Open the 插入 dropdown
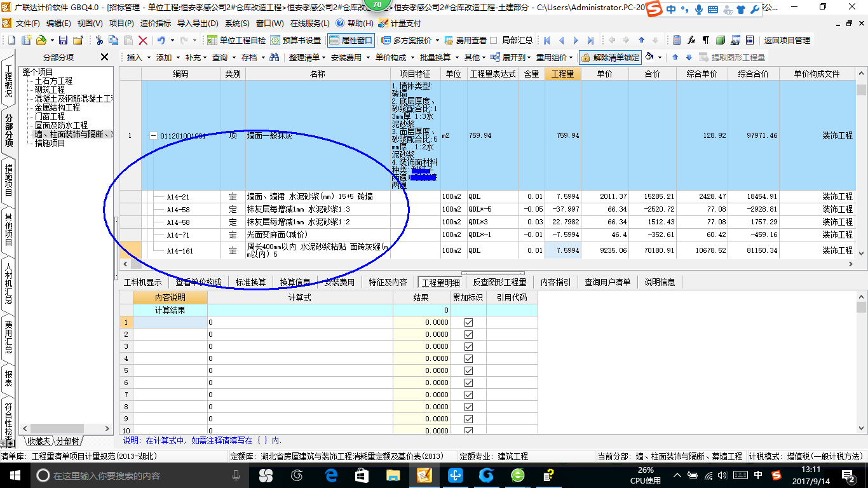868x488 pixels. pos(139,57)
